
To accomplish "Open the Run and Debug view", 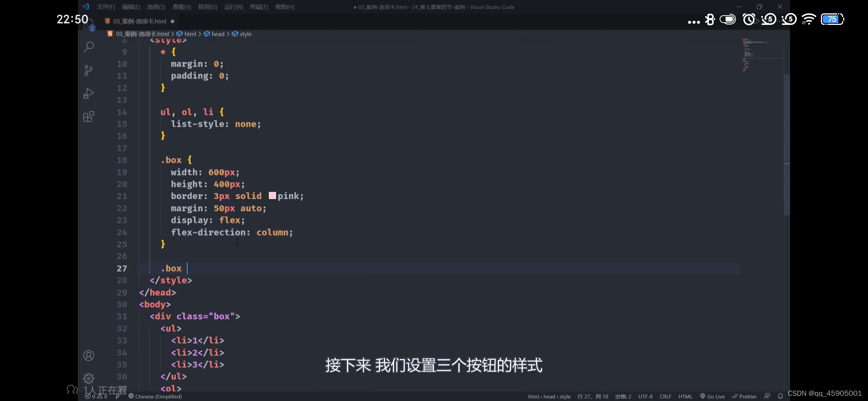I will click(x=89, y=93).
